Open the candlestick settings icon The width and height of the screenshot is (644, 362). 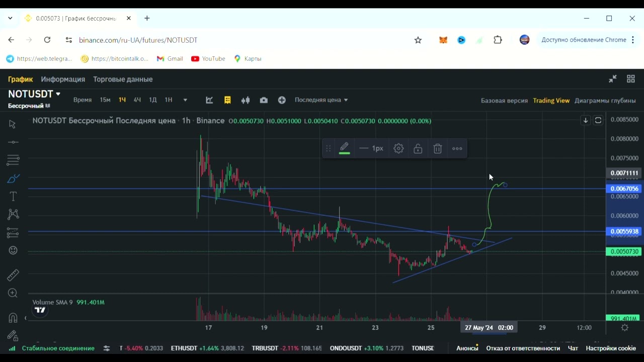[x=246, y=100]
